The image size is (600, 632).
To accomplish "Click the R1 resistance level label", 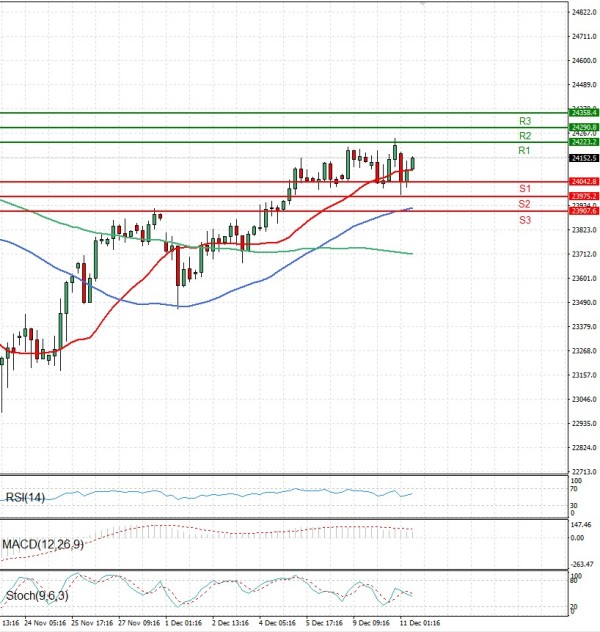I will [x=524, y=150].
